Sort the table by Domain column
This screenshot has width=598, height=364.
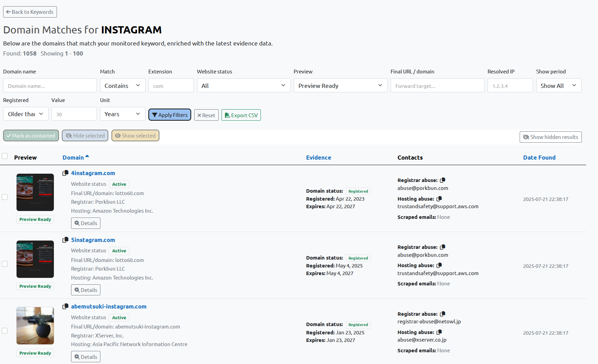pyautogui.click(x=73, y=158)
